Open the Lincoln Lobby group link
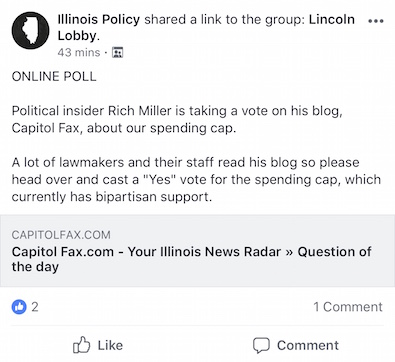 [x=206, y=27]
